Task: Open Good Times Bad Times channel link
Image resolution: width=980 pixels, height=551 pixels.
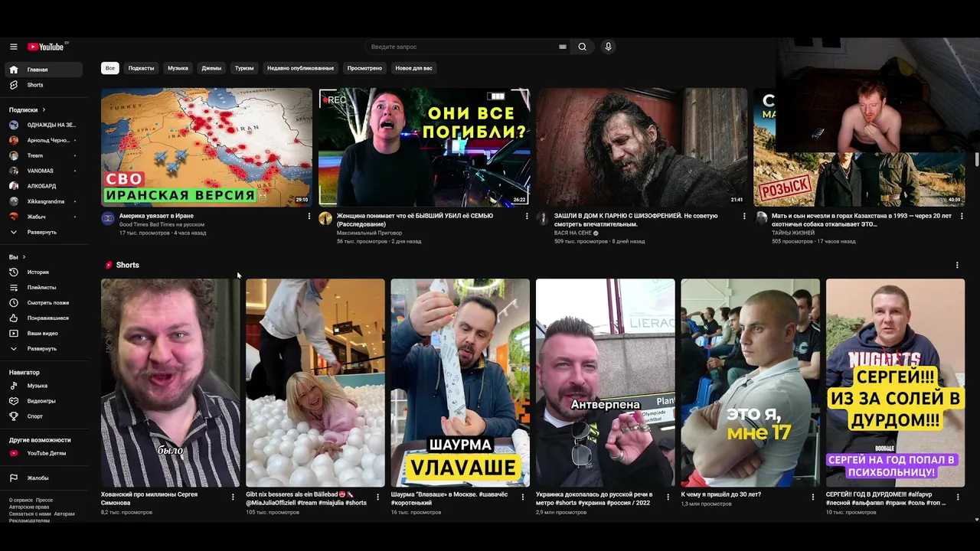Action: tap(162, 224)
